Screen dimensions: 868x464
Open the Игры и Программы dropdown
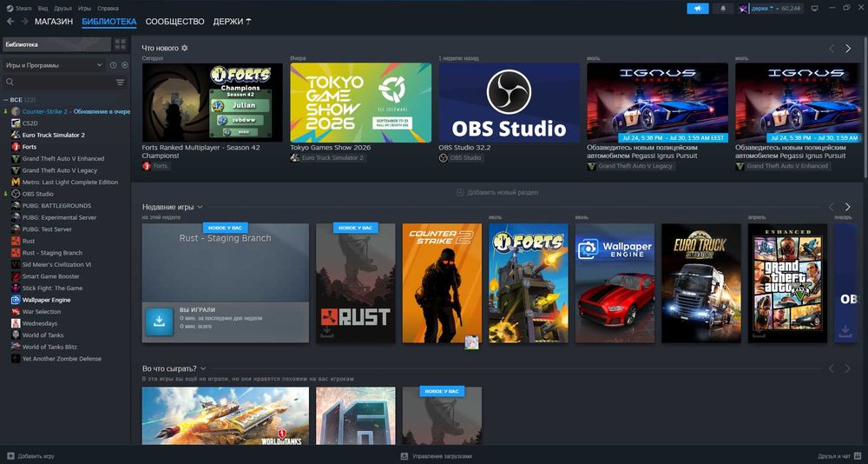[53, 65]
